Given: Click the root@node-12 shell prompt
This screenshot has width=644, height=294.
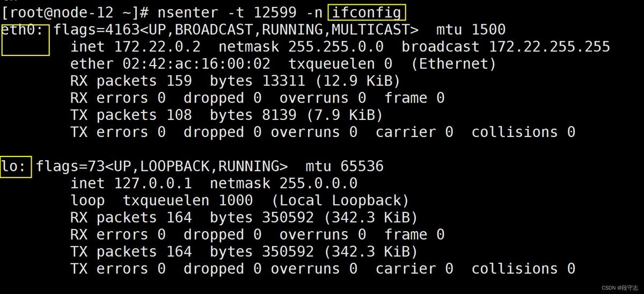Looking at the screenshot, I should [x=74, y=11].
